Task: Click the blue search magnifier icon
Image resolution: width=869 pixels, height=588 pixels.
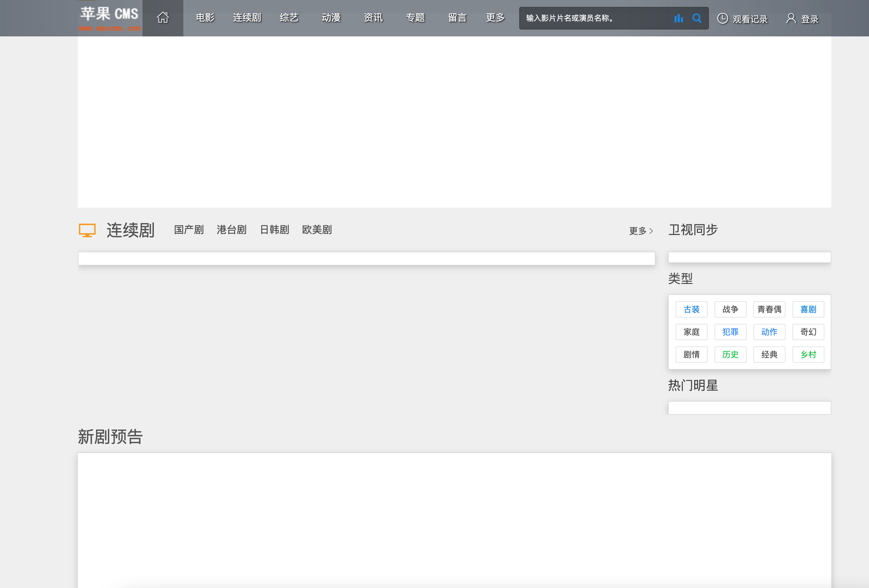Action: (697, 18)
